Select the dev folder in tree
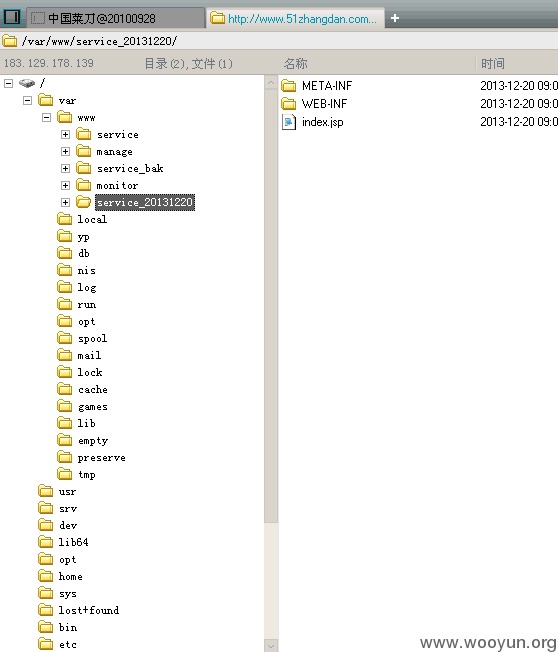Image resolution: width=558 pixels, height=652 pixels. (x=68, y=525)
